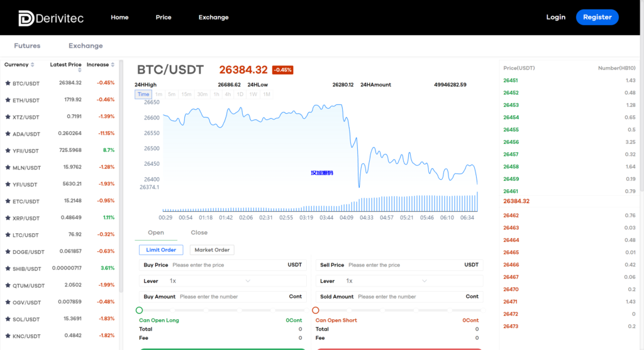
Task: Mark SOL/USDT with the star icon
Action: point(8,319)
